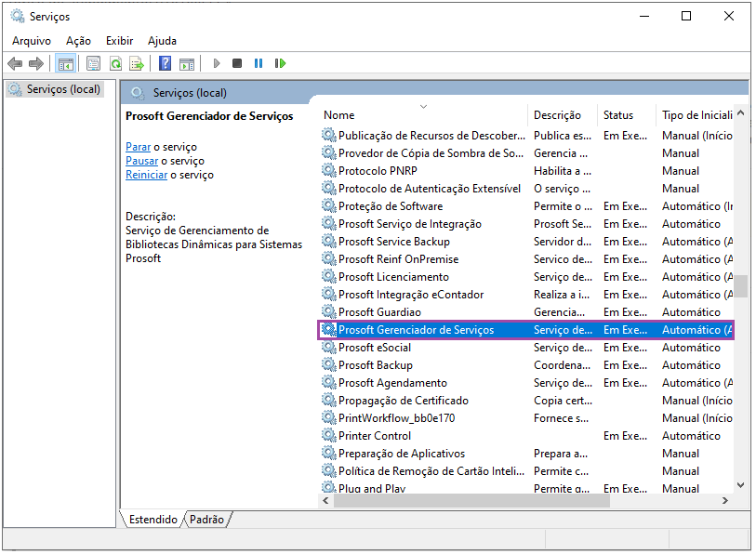Select the Prosoft Guardiao service row
The height and width of the screenshot is (554, 756).
coord(379,312)
